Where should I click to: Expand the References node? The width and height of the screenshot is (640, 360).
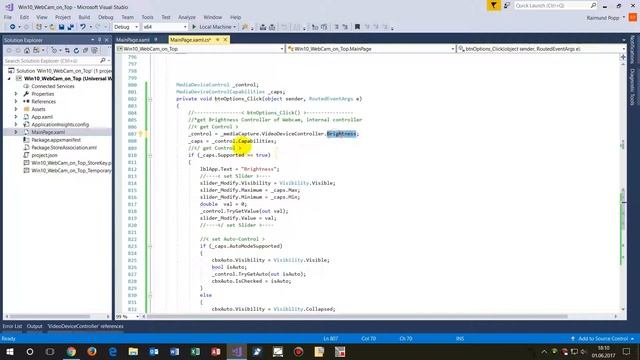pos(16,101)
